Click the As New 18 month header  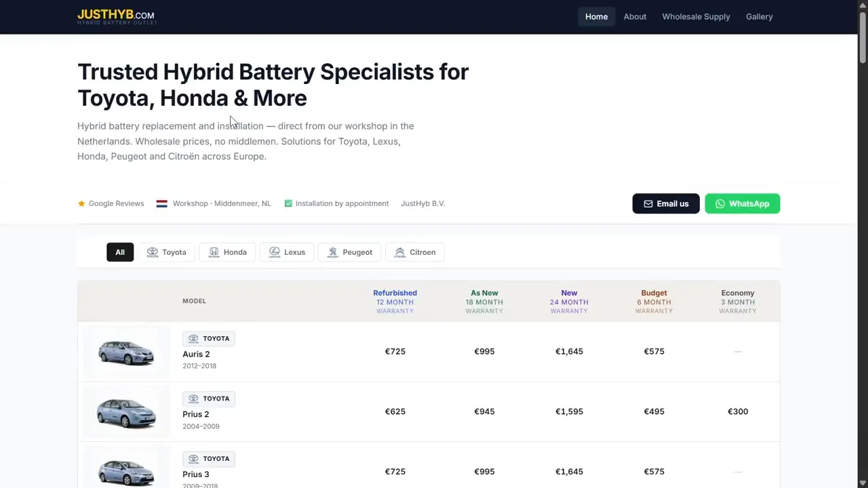pos(484,302)
